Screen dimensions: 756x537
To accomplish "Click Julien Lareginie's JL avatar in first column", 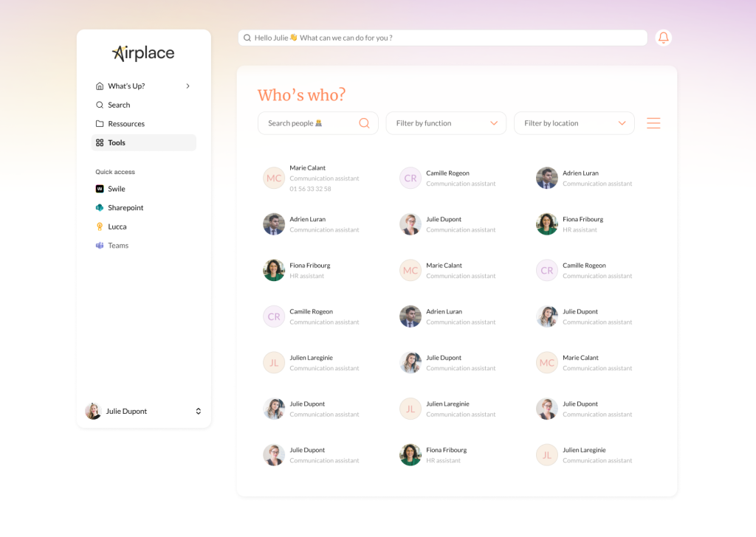I will (x=274, y=363).
